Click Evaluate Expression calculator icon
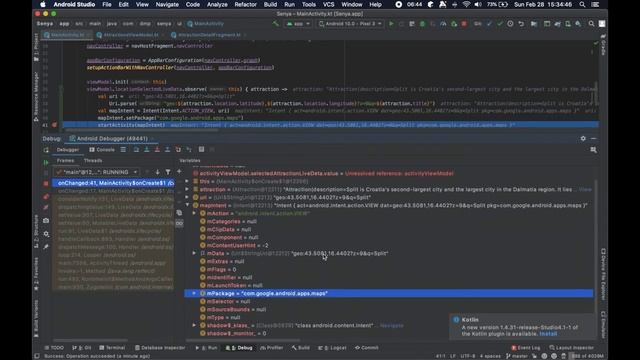The height and width of the screenshot is (360, 640). click(201, 150)
